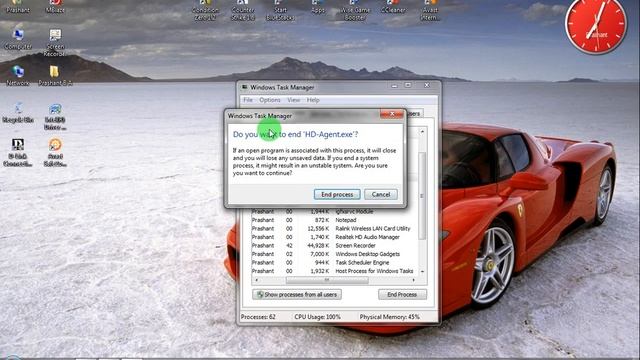Open Help menu in Task Manager
Image resolution: width=640 pixels, height=360 pixels.
[x=313, y=100]
